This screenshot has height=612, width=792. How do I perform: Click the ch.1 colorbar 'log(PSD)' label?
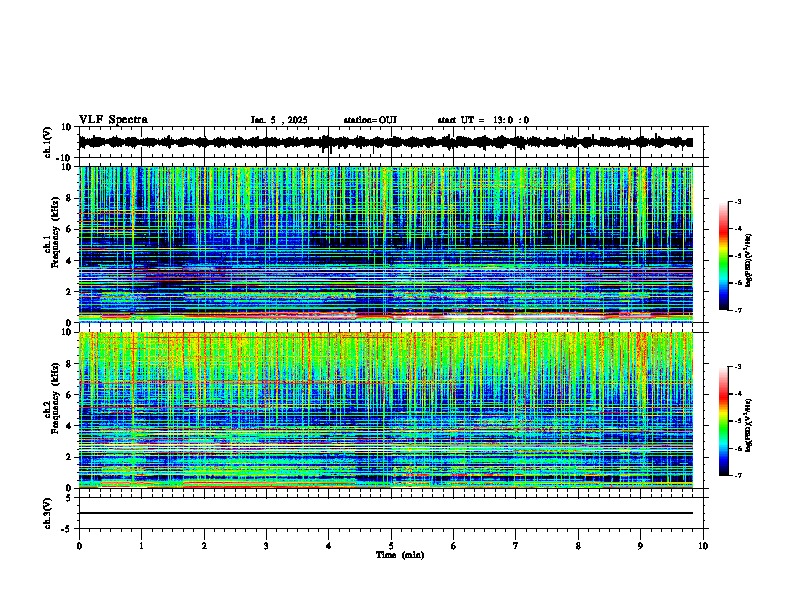[x=748, y=260]
